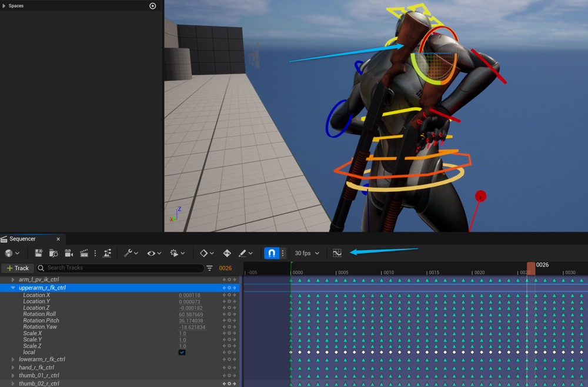588x387 pixels.
Task: Click the red circular control in viewport
Action: point(480,196)
